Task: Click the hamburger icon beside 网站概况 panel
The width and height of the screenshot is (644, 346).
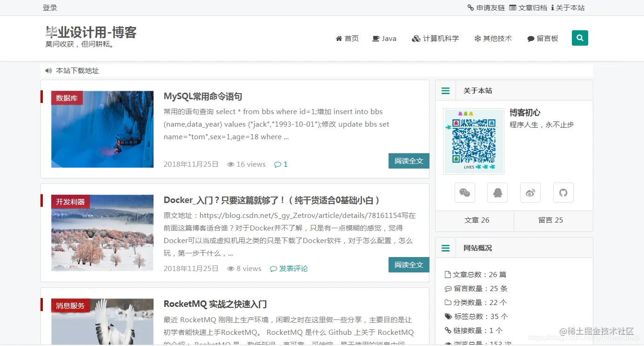Action: point(445,248)
